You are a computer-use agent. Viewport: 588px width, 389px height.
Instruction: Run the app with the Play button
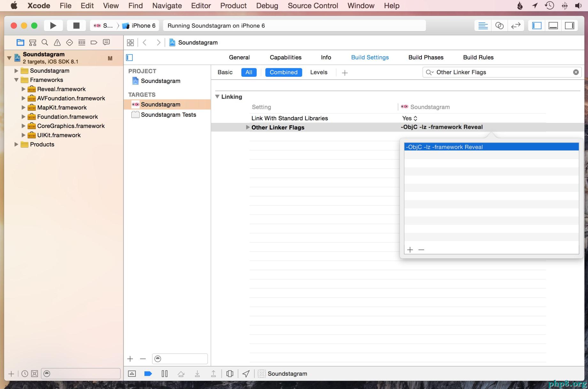coord(53,26)
